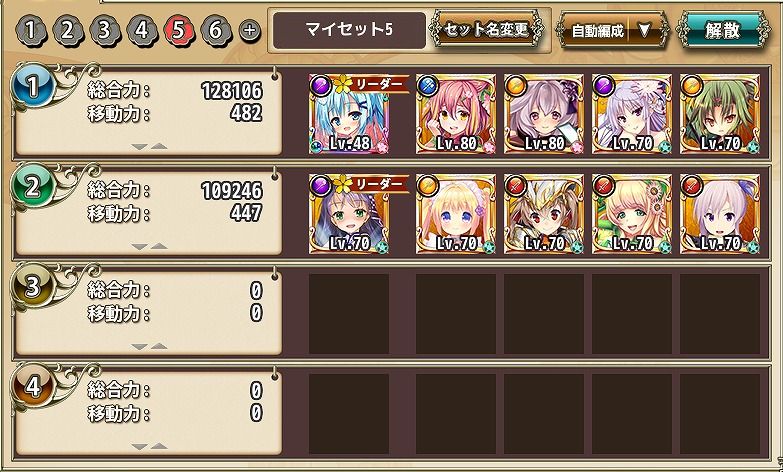This screenshot has height=472, width=783.
Task: Click the 解散 disband button
Action: (723, 30)
